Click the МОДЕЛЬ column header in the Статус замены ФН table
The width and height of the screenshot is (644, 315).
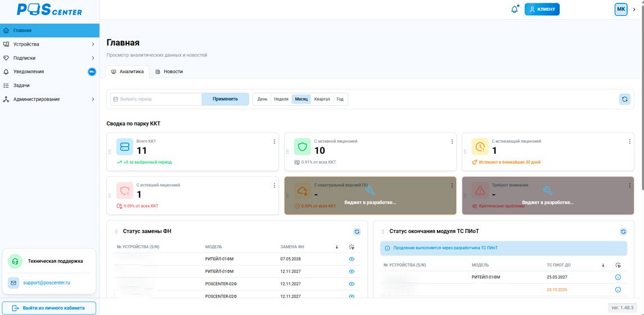coord(214,247)
